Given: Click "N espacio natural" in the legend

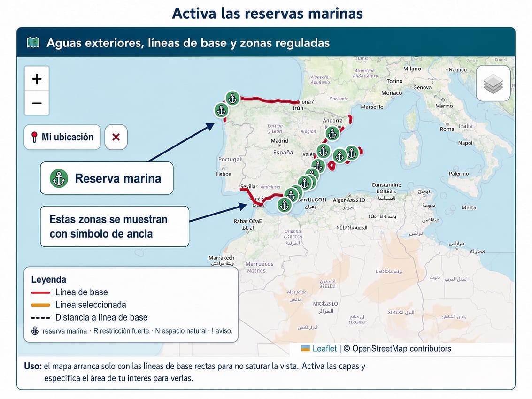Looking at the screenshot, I should click(x=181, y=331).
